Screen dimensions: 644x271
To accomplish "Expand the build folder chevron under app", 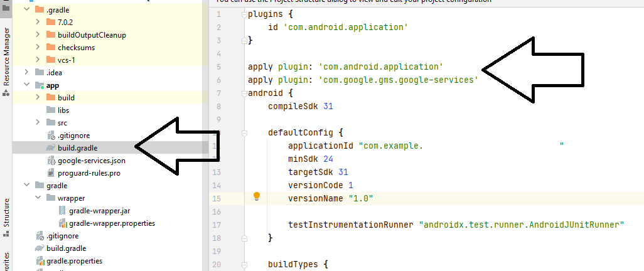I will [x=38, y=98].
